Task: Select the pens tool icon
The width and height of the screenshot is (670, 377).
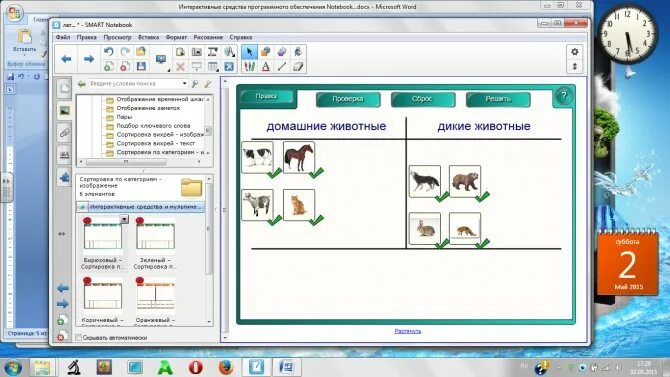Action: tap(249, 66)
